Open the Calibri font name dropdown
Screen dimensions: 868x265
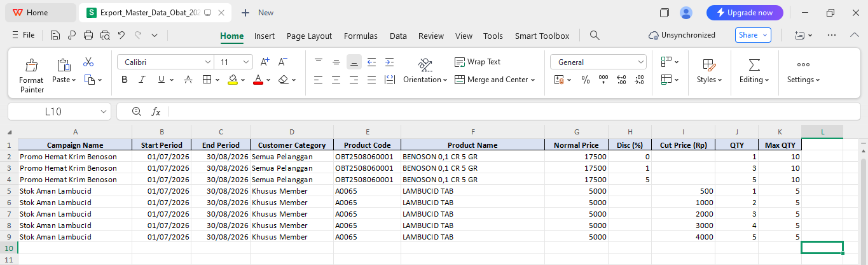[207, 62]
